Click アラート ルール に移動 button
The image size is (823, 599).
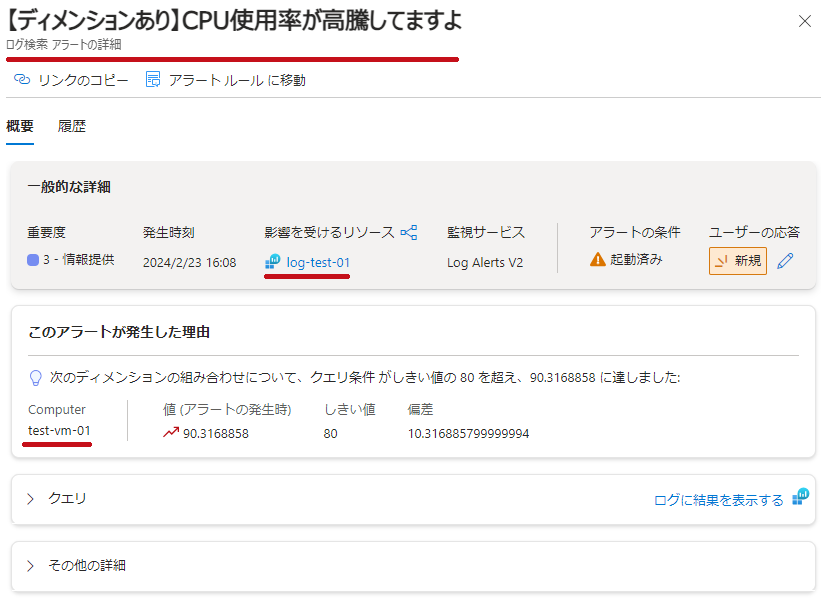(226, 80)
